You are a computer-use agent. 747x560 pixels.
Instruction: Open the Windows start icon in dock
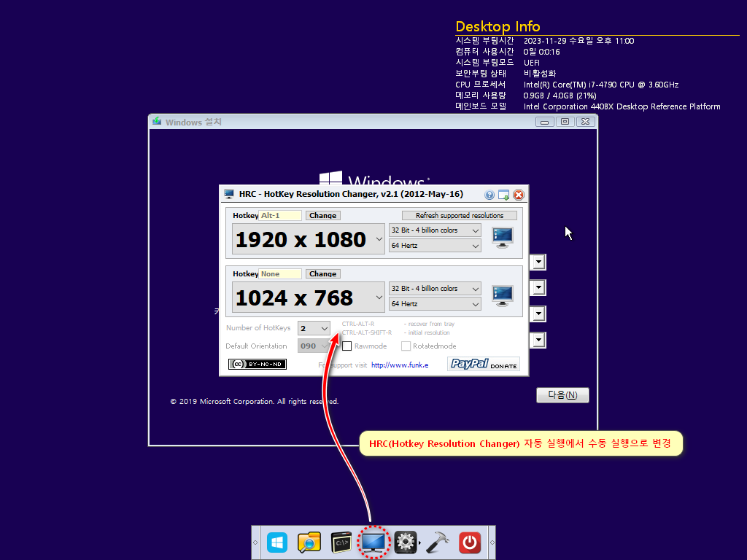click(277, 542)
